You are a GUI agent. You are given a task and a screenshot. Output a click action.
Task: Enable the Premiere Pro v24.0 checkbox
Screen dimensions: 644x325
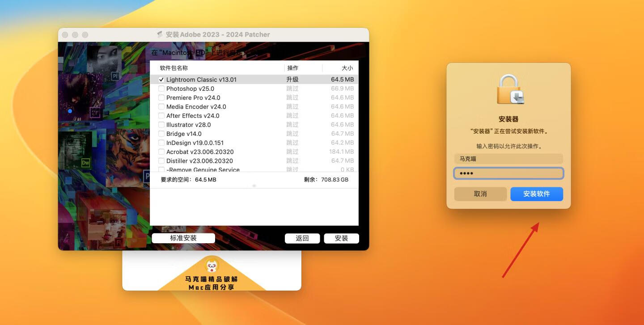pos(161,97)
